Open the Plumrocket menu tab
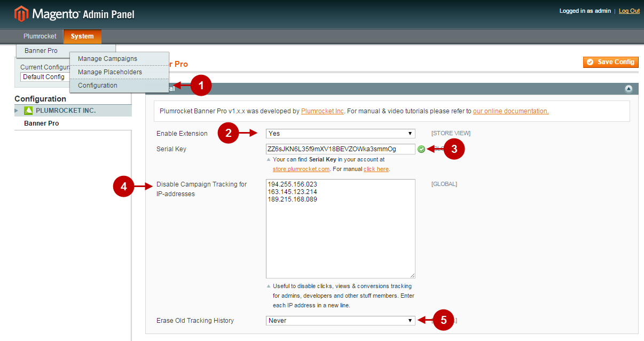Image resolution: width=644 pixels, height=341 pixels. 40,36
